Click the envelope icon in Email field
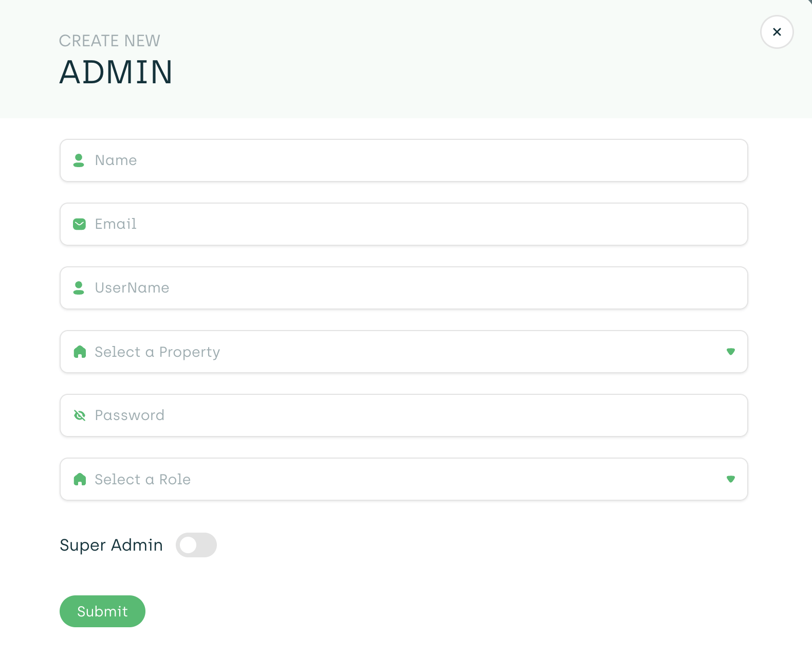The width and height of the screenshot is (812, 655). tap(79, 224)
